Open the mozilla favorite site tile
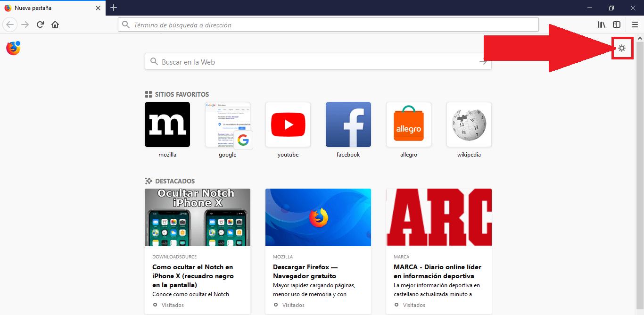The width and height of the screenshot is (644, 315). [x=167, y=124]
